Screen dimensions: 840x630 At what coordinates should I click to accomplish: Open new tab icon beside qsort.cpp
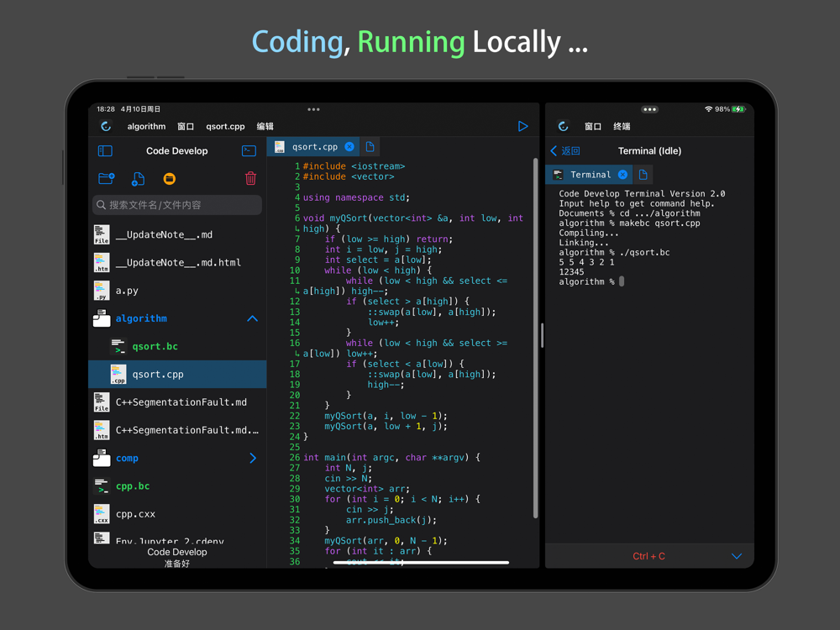pos(370,147)
